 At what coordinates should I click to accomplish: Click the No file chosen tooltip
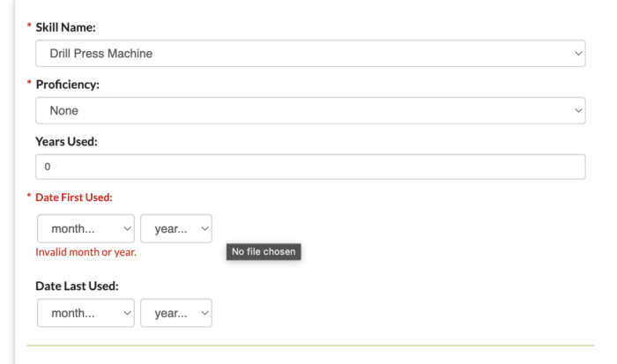263,252
